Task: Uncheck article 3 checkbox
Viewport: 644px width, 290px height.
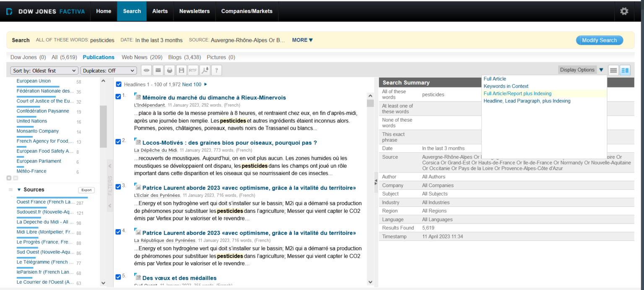Action: click(x=118, y=186)
